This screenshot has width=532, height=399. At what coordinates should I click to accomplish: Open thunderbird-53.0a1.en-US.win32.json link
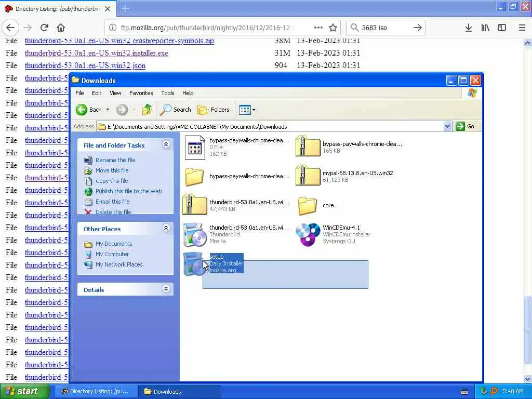point(85,65)
